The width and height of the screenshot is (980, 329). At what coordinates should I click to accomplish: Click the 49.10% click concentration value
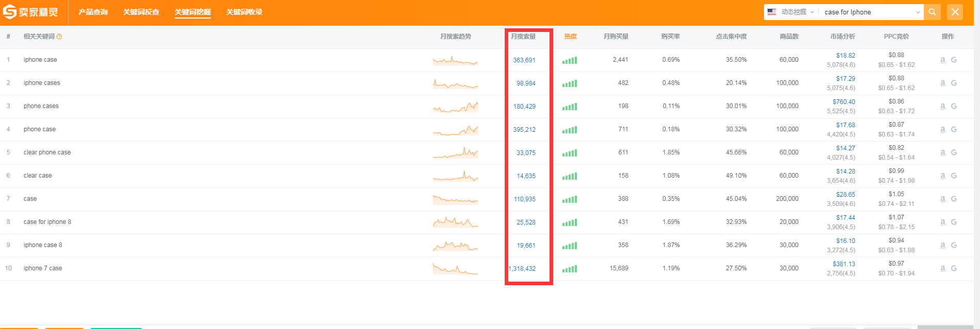click(736, 176)
